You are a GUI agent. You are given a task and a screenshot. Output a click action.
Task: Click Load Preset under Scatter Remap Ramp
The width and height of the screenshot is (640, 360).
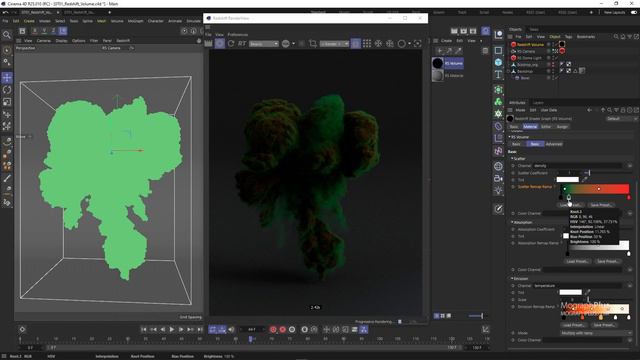[x=571, y=205]
